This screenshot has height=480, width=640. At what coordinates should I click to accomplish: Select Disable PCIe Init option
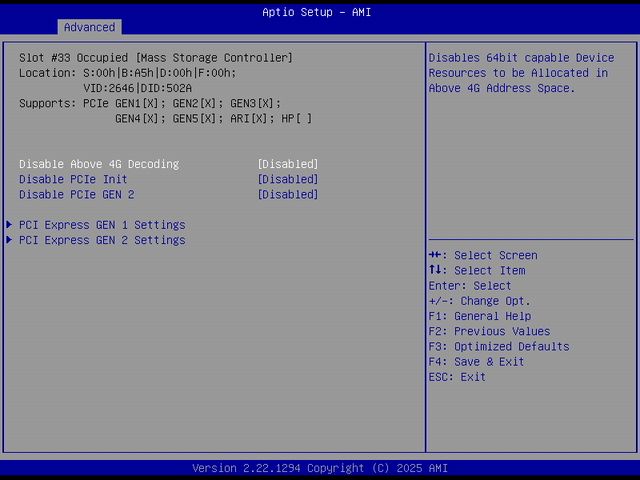[73, 179]
